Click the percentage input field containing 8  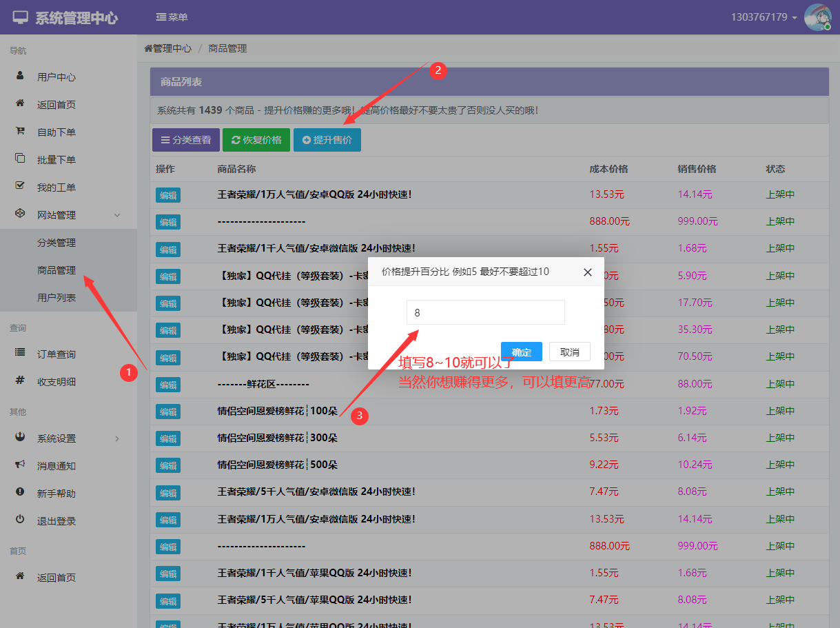point(485,312)
